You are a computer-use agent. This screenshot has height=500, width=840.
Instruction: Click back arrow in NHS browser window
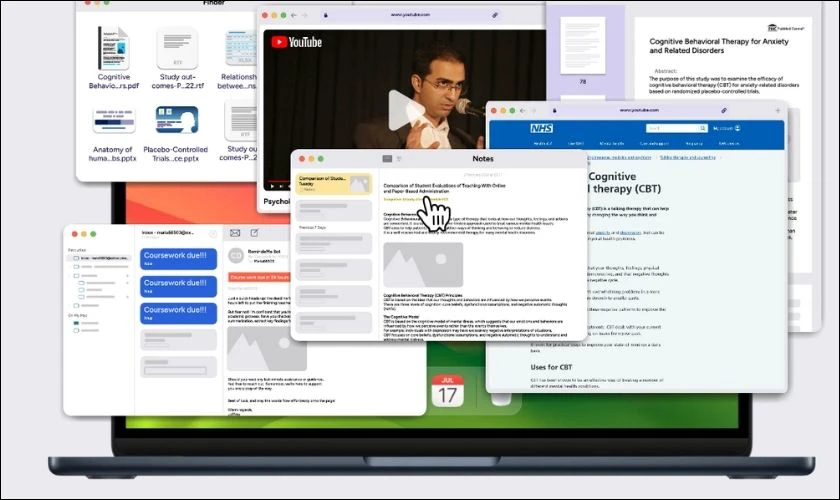[x=522, y=111]
